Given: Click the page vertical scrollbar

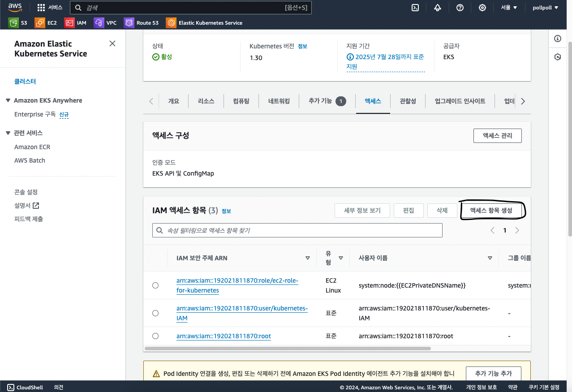Looking at the screenshot, I should click(x=569, y=139).
